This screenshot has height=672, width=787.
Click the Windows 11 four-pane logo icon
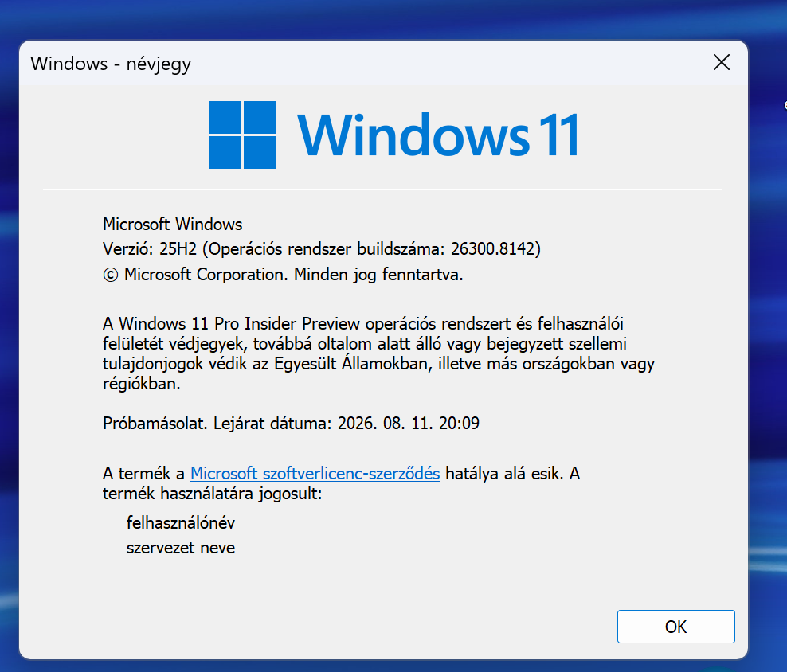[x=242, y=135]
